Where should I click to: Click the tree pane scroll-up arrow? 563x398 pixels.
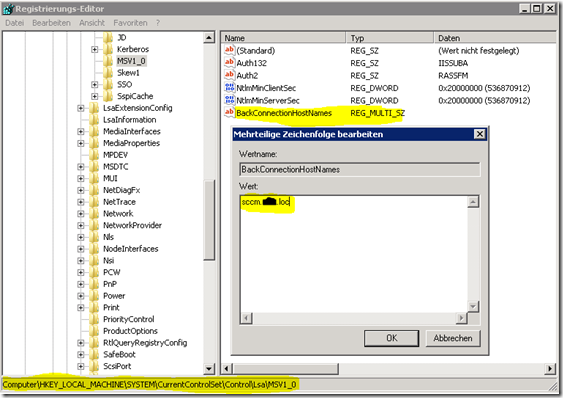click(x=209, y=38)
